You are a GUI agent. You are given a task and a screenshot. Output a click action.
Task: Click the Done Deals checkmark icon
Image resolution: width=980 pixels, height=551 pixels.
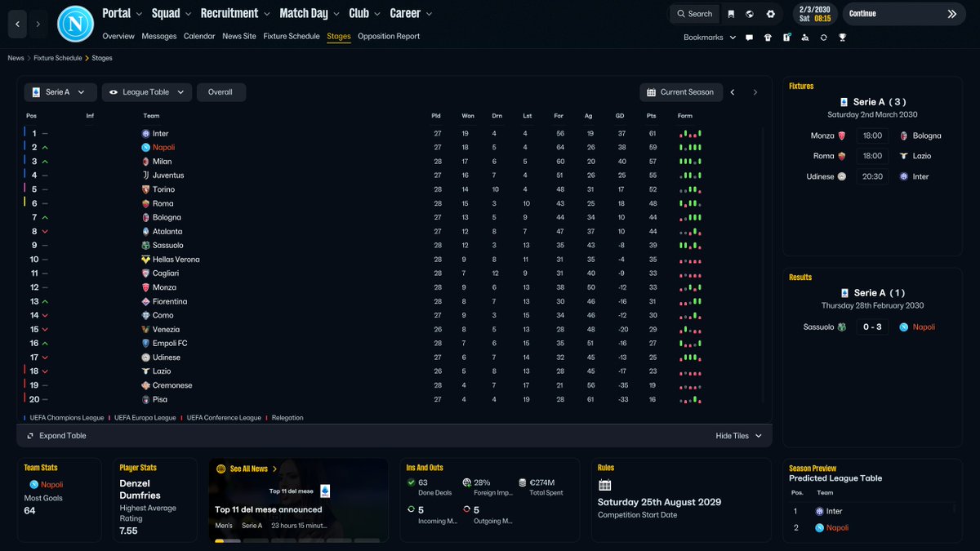pyautogui.click(x=411, y=482)
